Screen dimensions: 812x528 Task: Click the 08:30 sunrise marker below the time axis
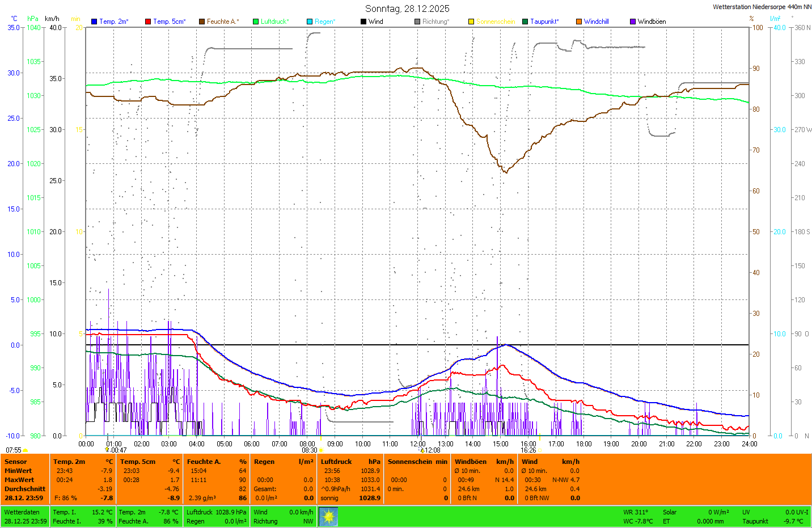310,450
